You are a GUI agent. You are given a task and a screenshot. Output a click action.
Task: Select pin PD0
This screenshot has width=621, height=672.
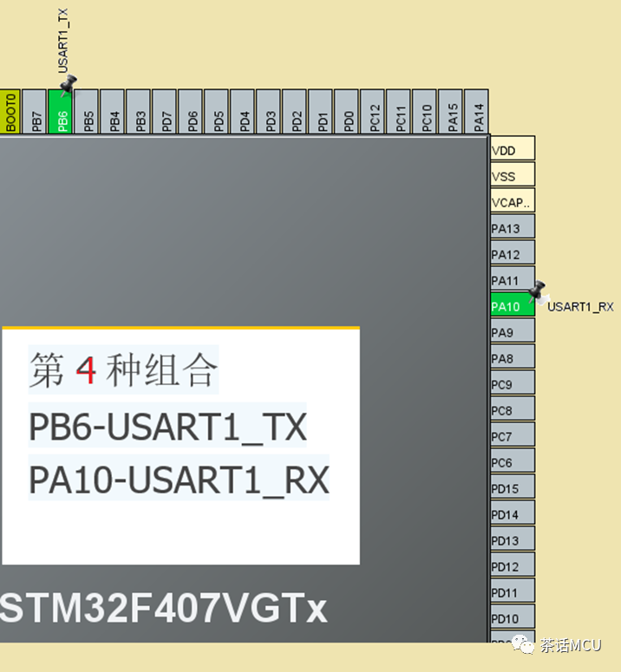(346, 112)
